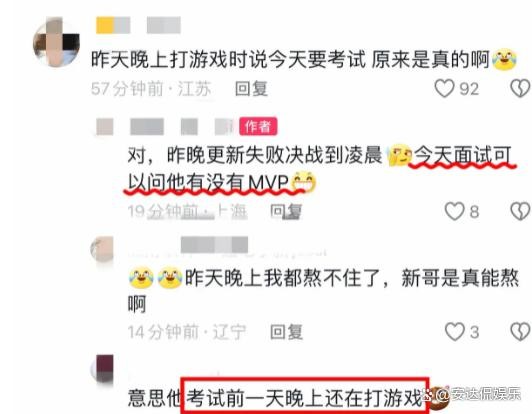
Task: Reply to the Jiangsu comment
Action: [x=251, y=89]
